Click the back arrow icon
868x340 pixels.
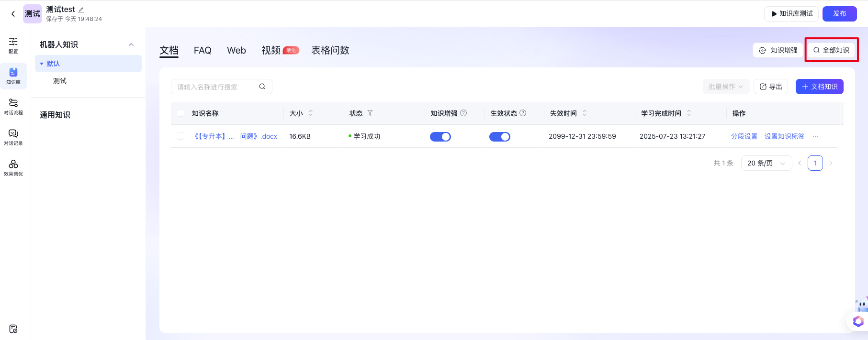pos(13,14)
